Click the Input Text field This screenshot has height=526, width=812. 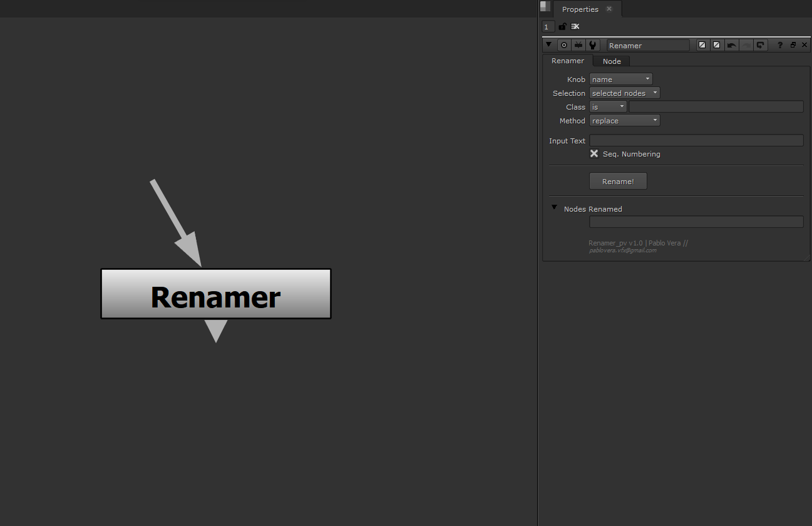(696, 140)
